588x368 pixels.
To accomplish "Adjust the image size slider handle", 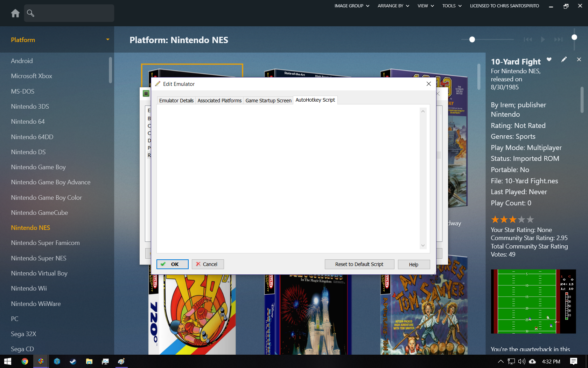I will click(472, 40).
